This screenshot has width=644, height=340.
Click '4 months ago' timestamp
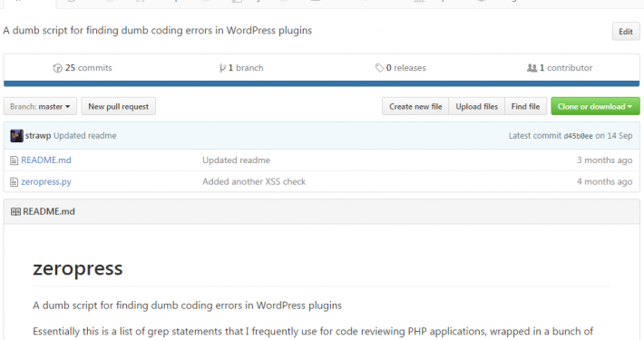click(605, 181)
